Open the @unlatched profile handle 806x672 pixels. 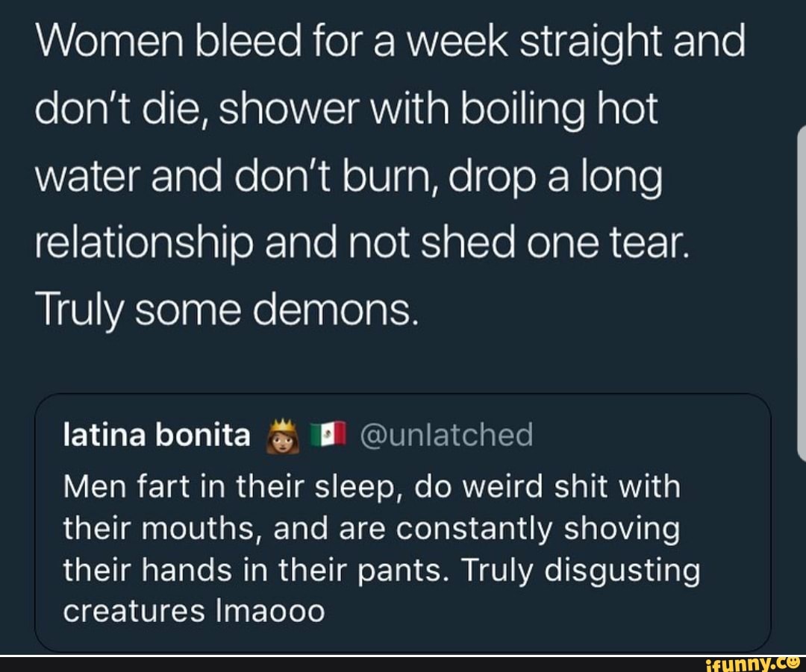[448, 434]
